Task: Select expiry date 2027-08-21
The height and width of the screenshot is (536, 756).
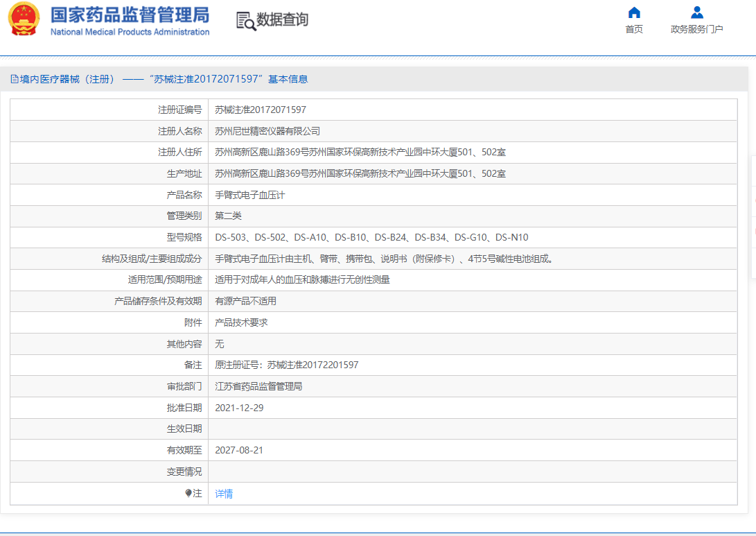Action: (239, 450)
